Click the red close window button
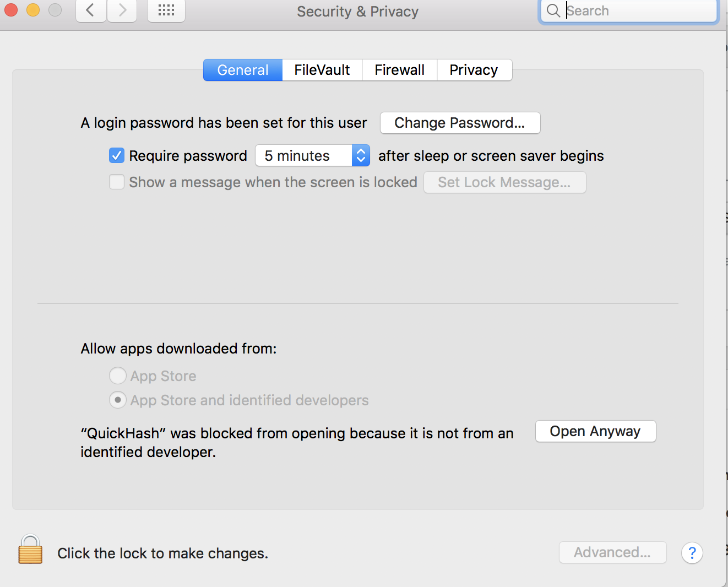Image resolution: width=728 pixels, height=587 pixels. tap(11, 10)
